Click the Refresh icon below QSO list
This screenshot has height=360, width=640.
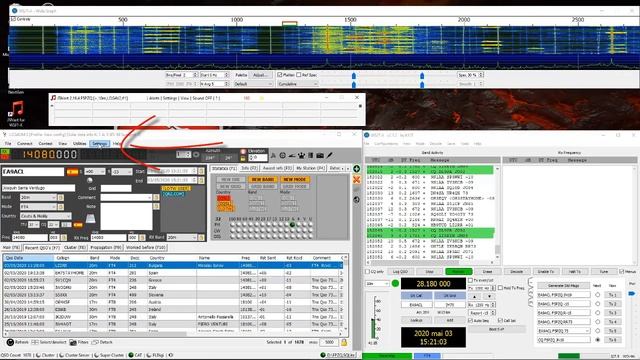click(x=10, y=342)
